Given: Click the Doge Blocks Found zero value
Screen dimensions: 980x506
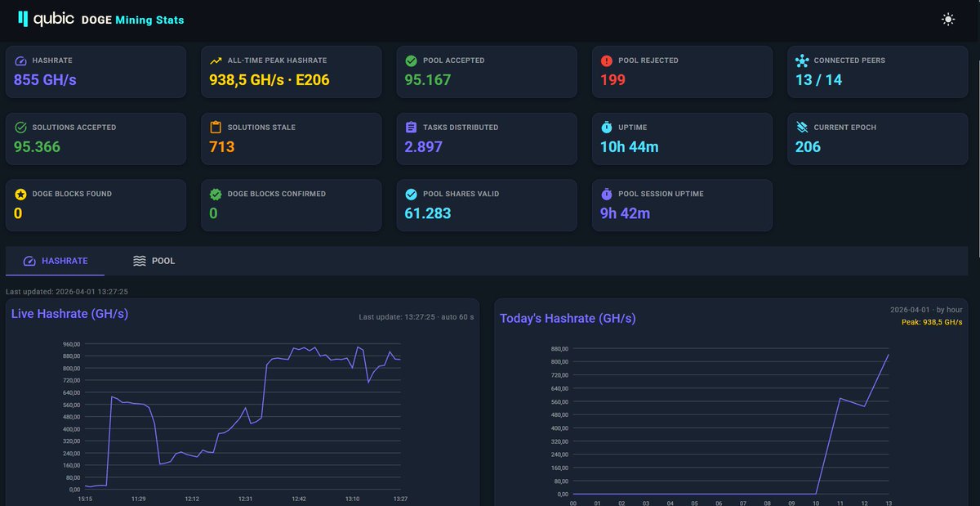Looking at the screenshot, I should pos(18,214).
